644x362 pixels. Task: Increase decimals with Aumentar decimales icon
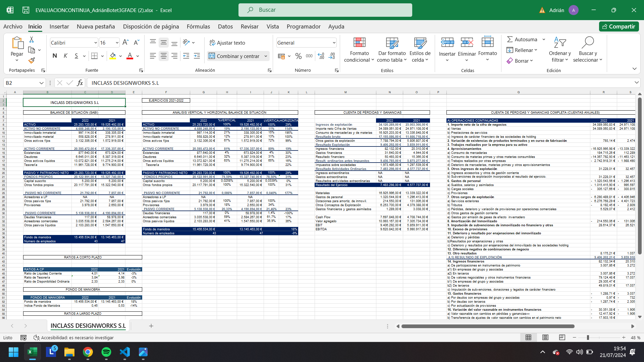click(321, 56)
